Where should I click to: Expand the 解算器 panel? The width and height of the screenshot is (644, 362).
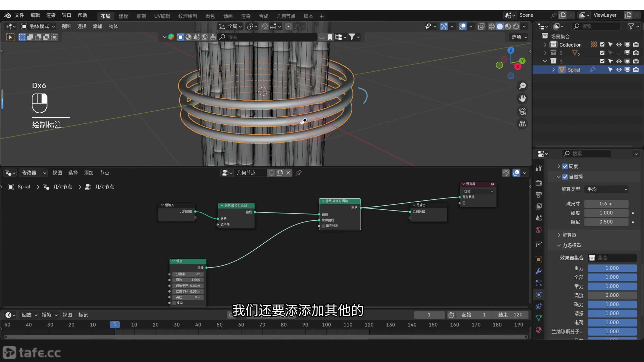[x=570, y=235]
